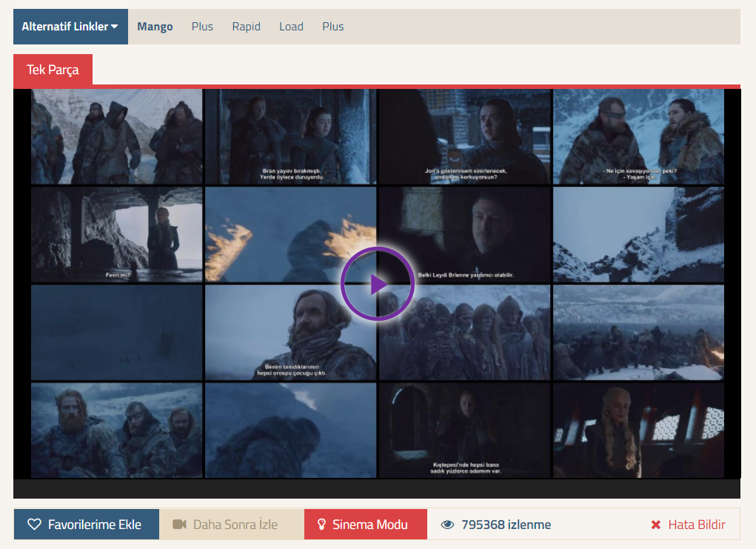Click the 795368 izlenme text
The width and height of the screenshot is (756, 549).
(506, 525)
